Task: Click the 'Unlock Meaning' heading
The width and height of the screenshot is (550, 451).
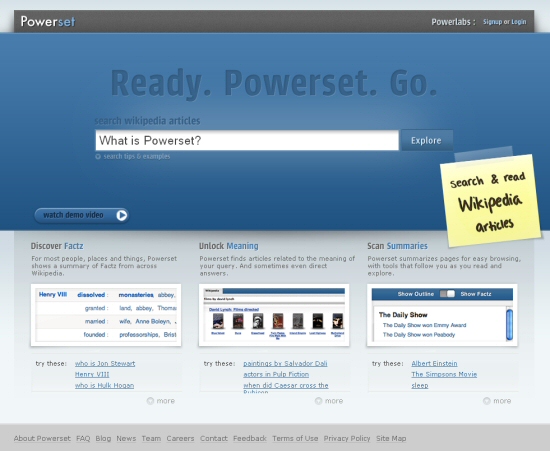Action: (x=228, y=246)
